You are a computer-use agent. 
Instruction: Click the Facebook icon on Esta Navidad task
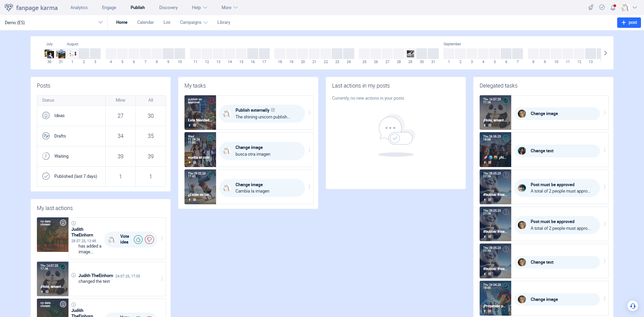coord(189,125)
